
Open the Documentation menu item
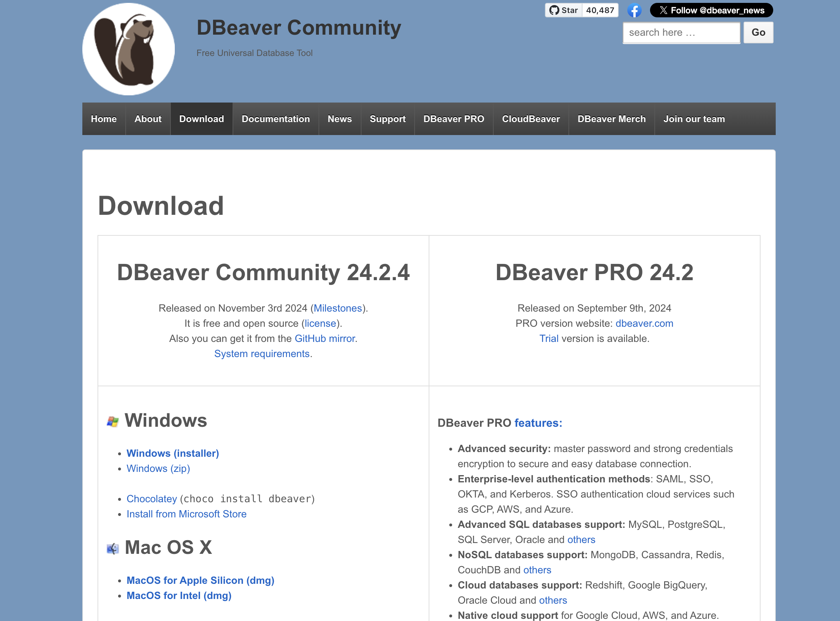click(276, 119)
